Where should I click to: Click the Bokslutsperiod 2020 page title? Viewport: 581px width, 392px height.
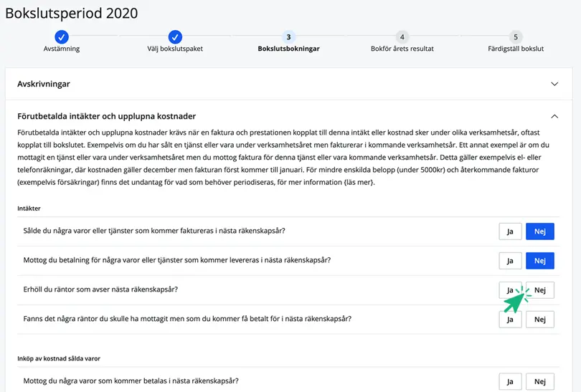coord(72,14)
